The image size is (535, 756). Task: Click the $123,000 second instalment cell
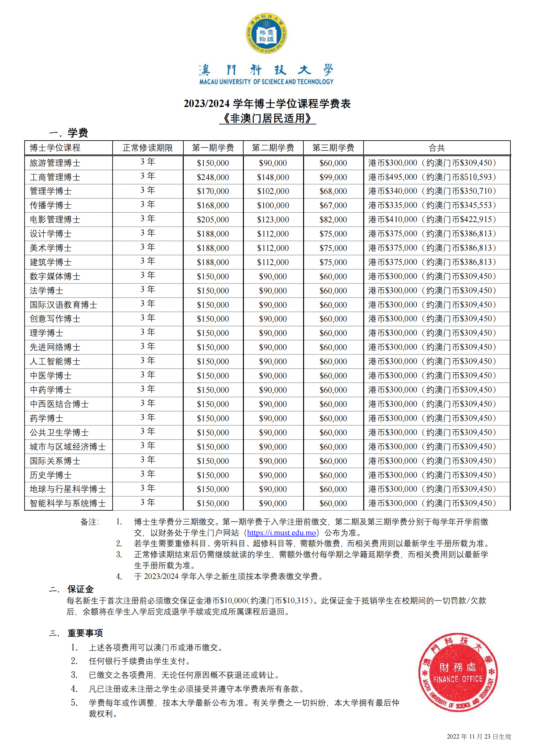point(273,219)
